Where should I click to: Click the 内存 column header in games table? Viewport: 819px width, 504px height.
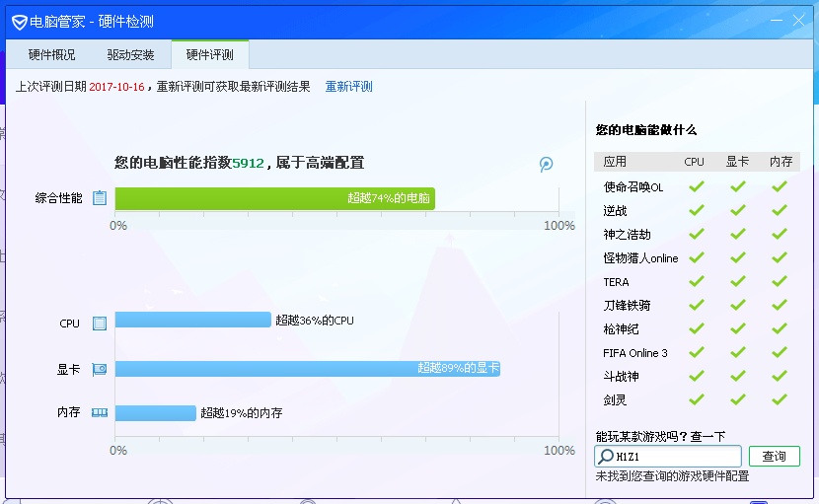click(x=781, y=162)
